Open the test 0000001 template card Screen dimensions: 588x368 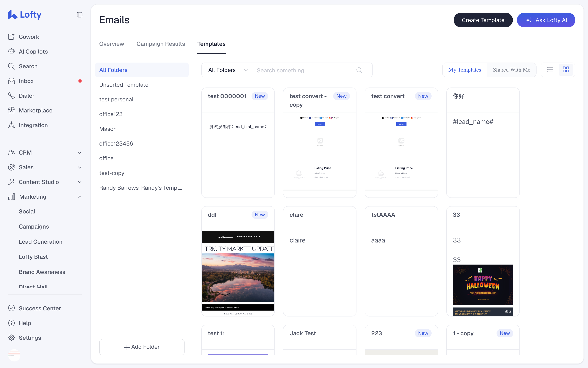(238, 143)
